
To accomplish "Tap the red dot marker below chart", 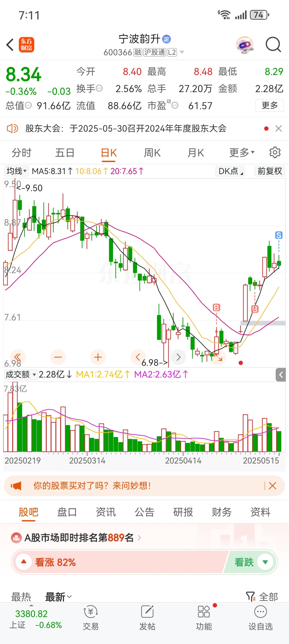I will pos(241,363).
